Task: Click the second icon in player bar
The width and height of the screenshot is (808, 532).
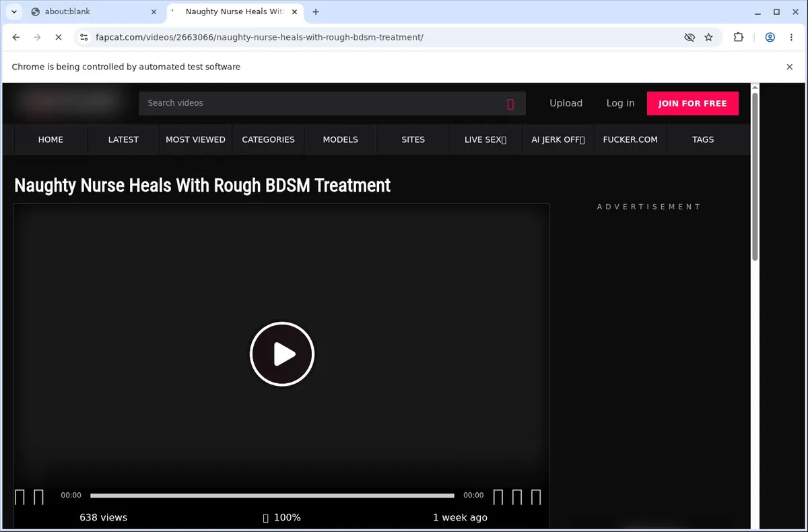Action: tap(38, 497)
